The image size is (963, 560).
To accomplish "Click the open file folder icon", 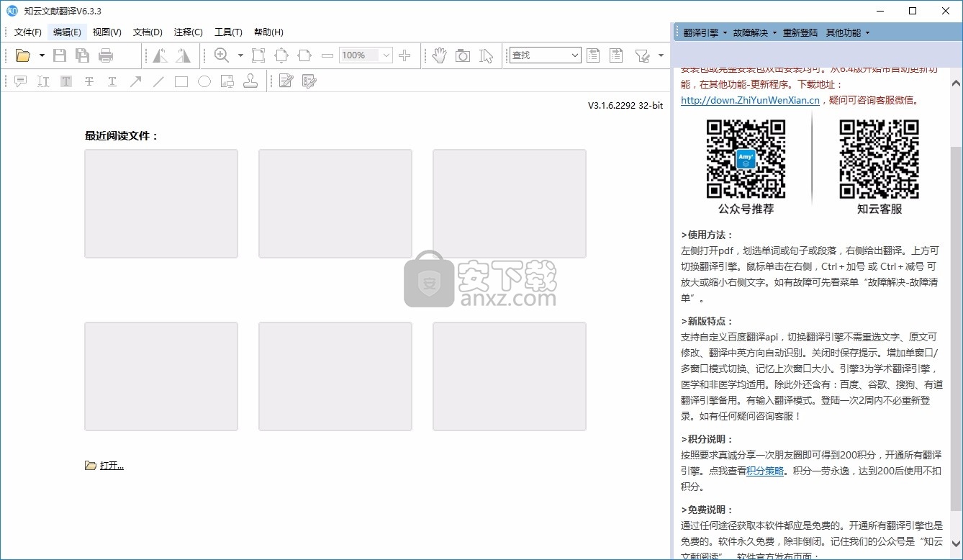I will [23, 55].
